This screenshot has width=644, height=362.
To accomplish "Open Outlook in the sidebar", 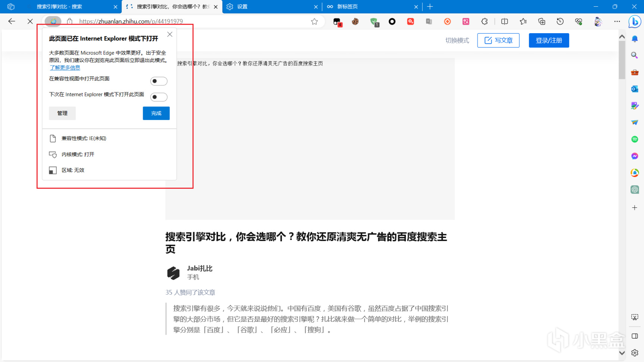I will click(x=635, y=89).
